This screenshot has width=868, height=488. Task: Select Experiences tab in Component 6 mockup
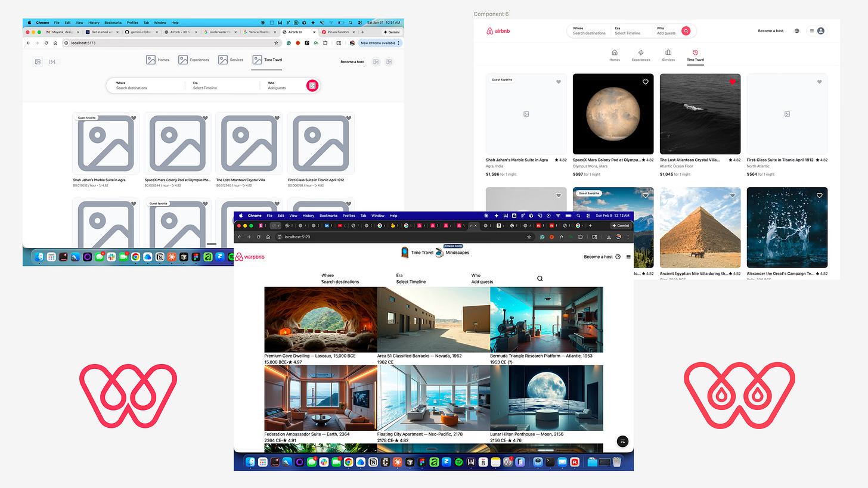pyautogui.click(x=641, y=55)
